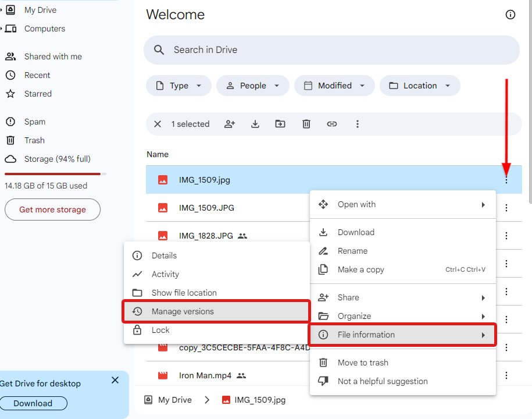Click Download in the Drive for desktop banner
Image resolution: width=532 pixels, height=419 pixels.
point(33,403)
